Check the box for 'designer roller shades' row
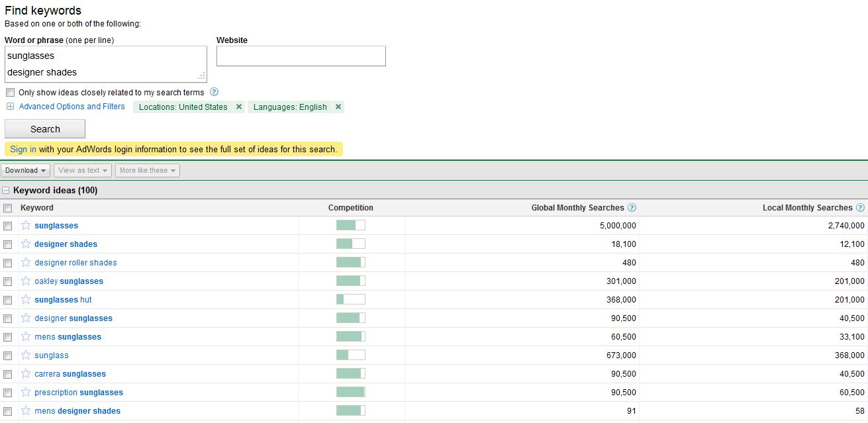Screen dimensions: 868x423 tap(8, 263)
